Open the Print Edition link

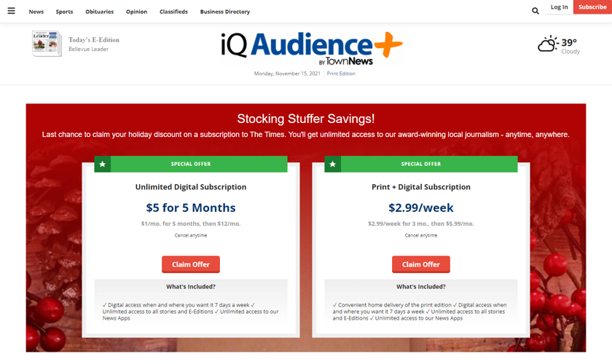point(341,74)
